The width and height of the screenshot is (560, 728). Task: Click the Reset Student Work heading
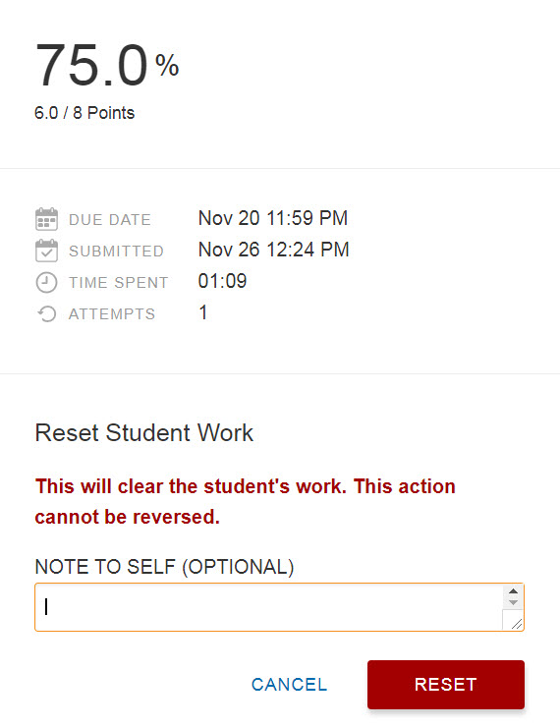tap(144, 432)
